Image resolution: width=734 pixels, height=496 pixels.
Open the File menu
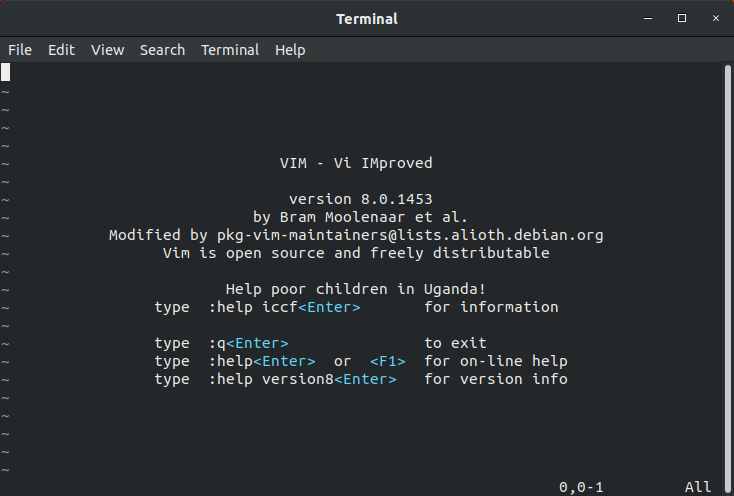click(x=20, y=50)
